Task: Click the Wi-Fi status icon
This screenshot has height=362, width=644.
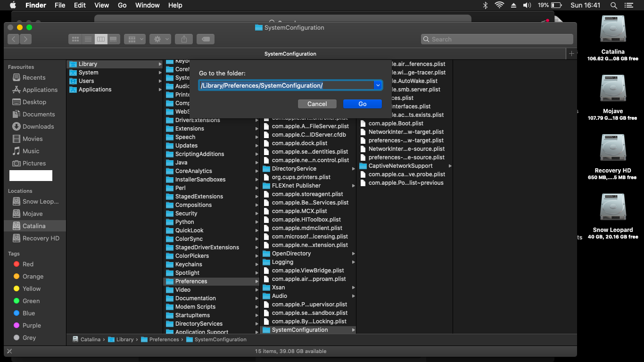Action: tap(499, 5)
